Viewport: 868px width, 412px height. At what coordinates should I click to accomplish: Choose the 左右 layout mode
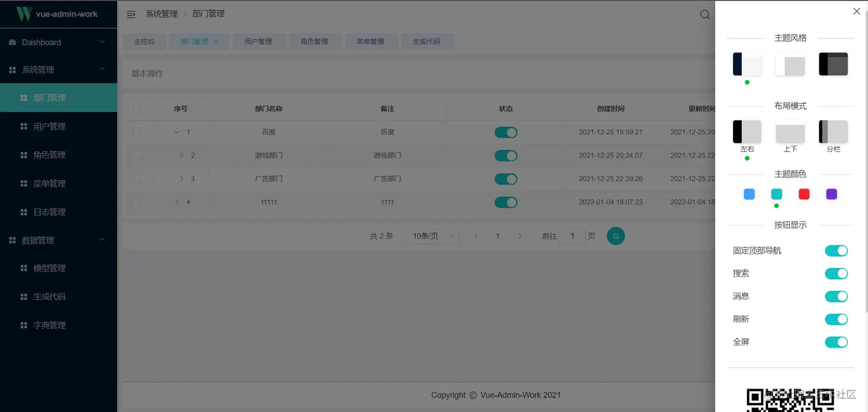(x=747, y=132)
